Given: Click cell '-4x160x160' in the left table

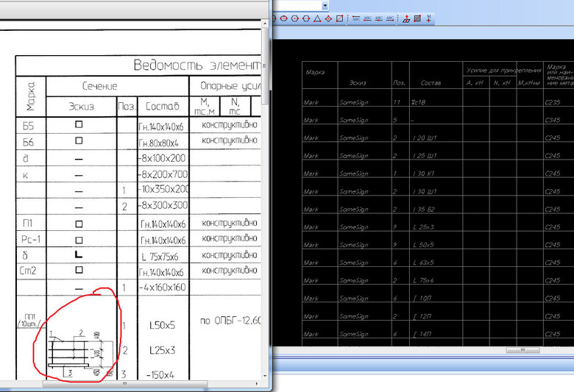Looking at the screenshot, I should [163, 288].
